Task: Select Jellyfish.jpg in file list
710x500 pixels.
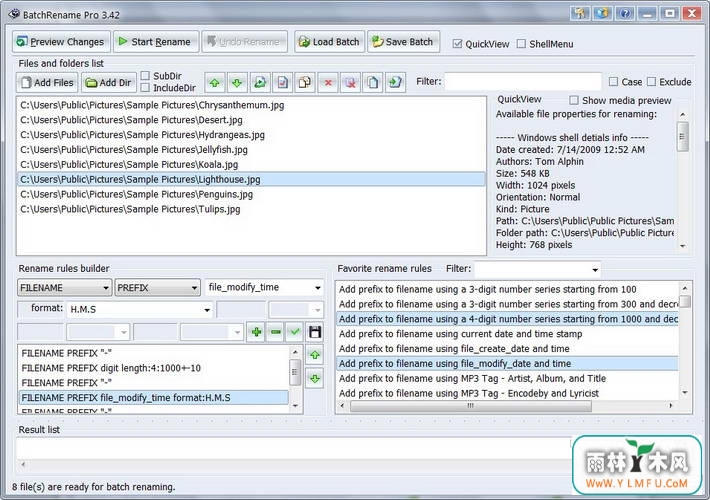Action: click(x=250, y=149)
